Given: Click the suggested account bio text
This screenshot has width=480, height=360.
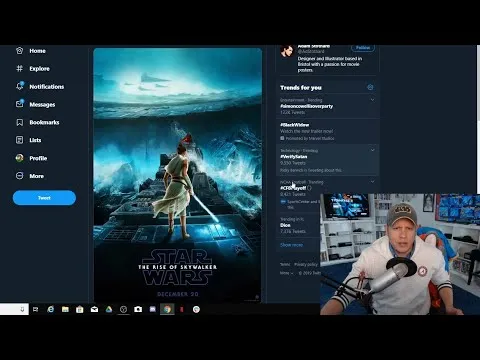Looking at the screenshot, I should pyautogui.click(x=330, y=64).
